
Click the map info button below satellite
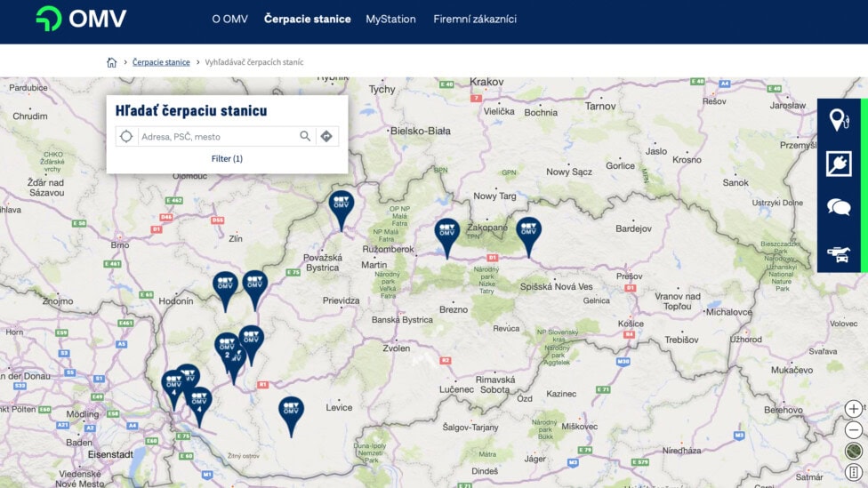[x=854, y=472]
